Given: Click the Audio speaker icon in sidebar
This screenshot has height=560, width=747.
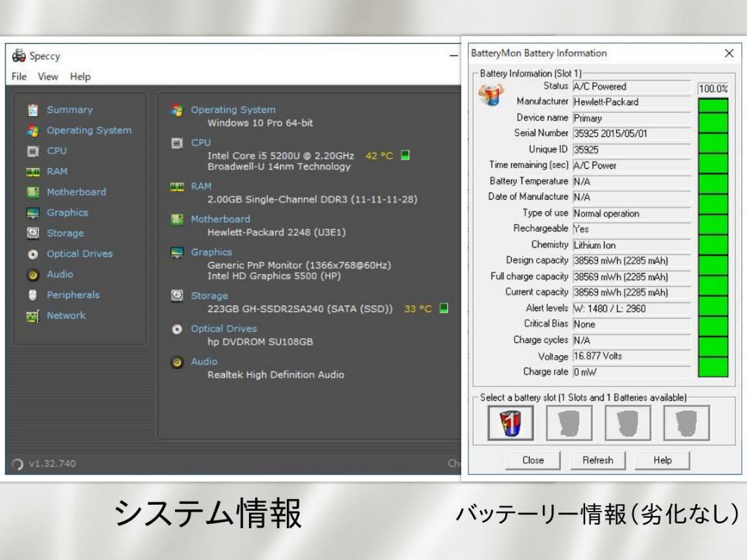Looking at the screenshot, I should tap(33, 274).
